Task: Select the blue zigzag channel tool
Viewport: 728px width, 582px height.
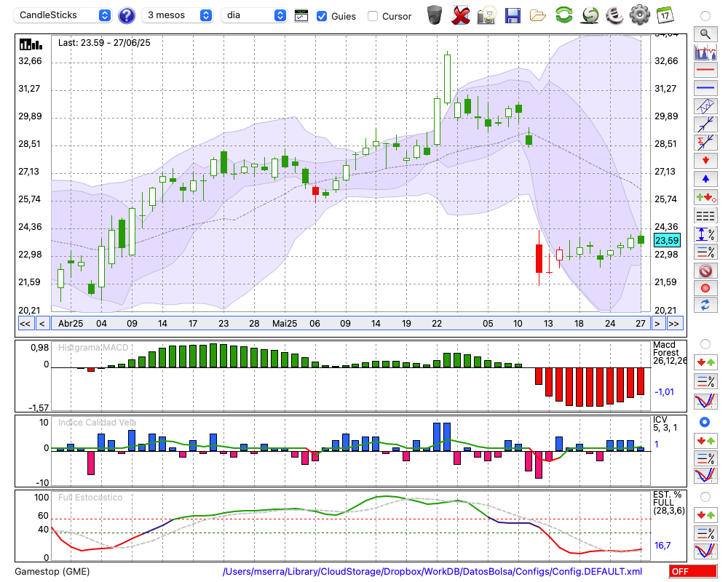Action: coord(705,106)
